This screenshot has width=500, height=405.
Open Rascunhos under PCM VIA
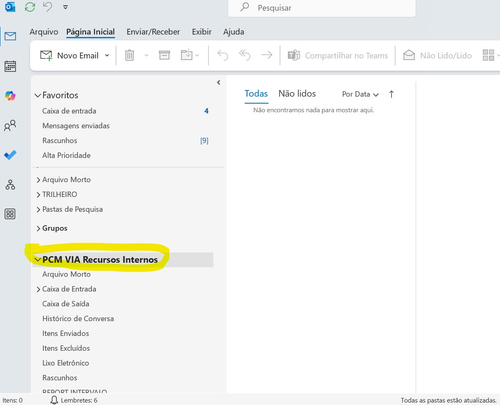pyautogui.click(x=60, y=378)
